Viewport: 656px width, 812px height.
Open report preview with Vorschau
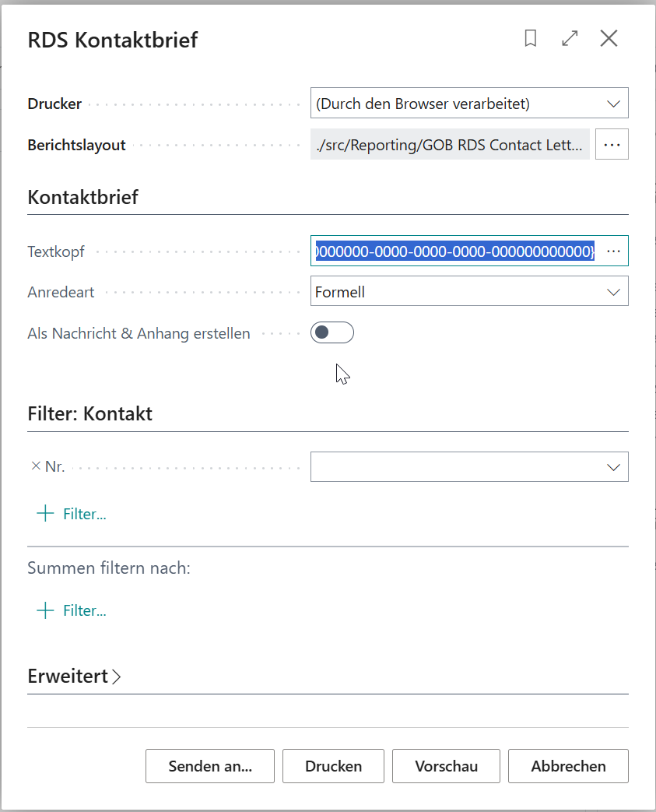(445, 765)
